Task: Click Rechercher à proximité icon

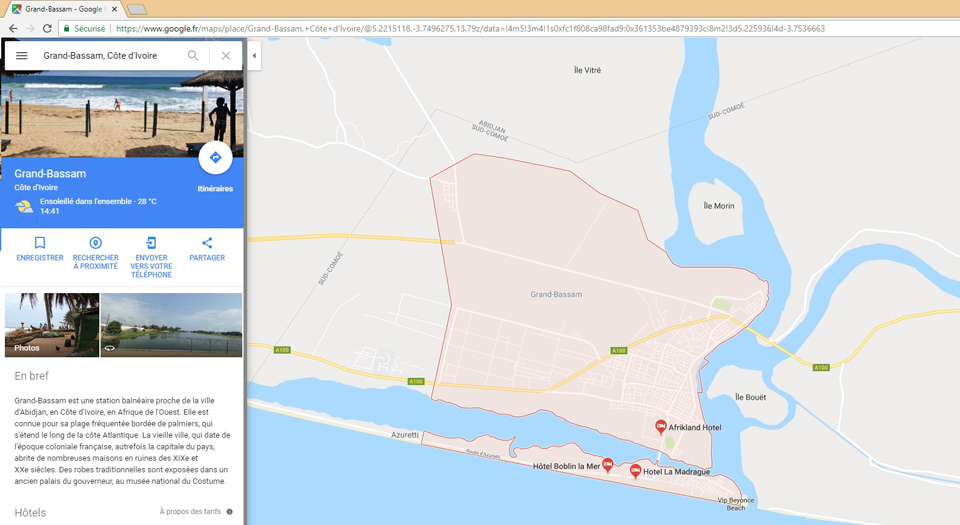Action: [x=96, y=243]
